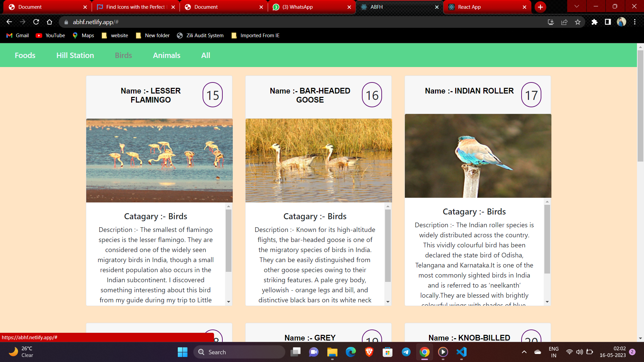Expand the tab search chevron
This screenshot has height=362, width=644.
(x=577, y=6)
